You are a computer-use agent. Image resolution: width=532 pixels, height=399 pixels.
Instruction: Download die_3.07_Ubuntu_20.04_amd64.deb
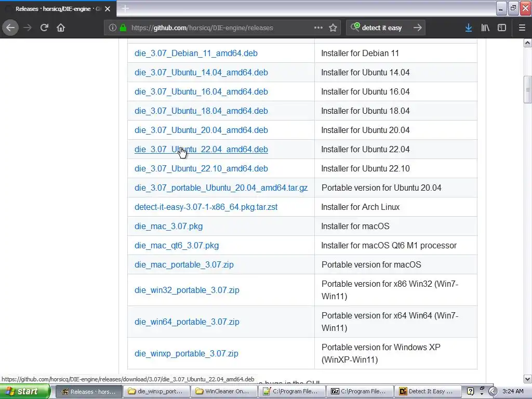pos(201,130)
